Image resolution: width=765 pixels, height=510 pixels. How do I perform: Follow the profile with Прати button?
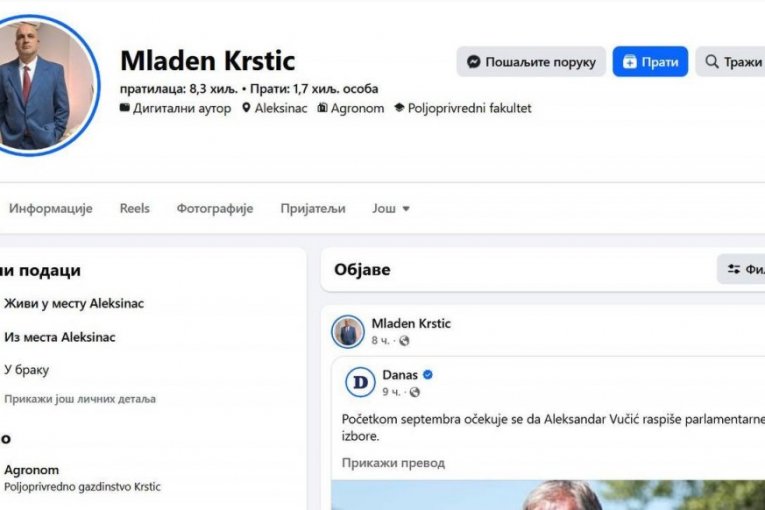[x=650, y=62]
